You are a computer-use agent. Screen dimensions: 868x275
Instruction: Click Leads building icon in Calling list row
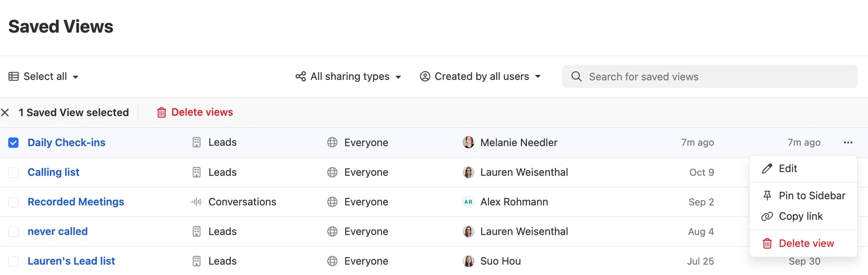pos(197,172)
